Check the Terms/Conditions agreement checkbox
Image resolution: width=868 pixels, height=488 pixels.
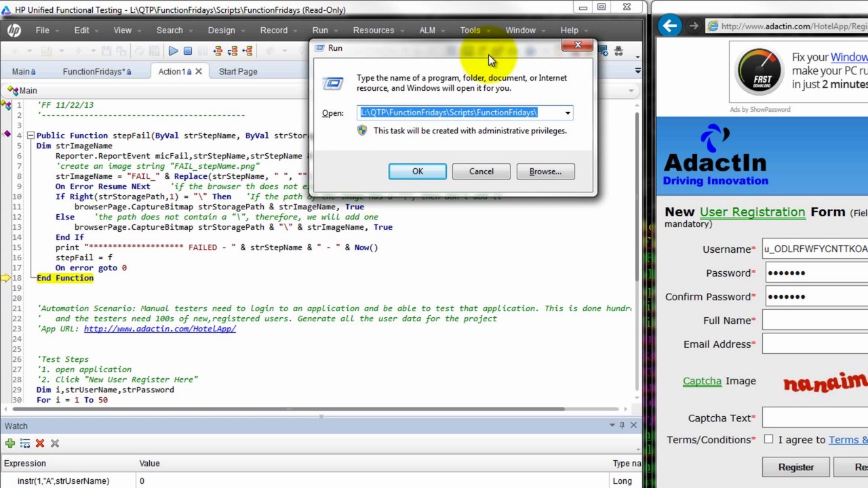(x=768, y=439)
